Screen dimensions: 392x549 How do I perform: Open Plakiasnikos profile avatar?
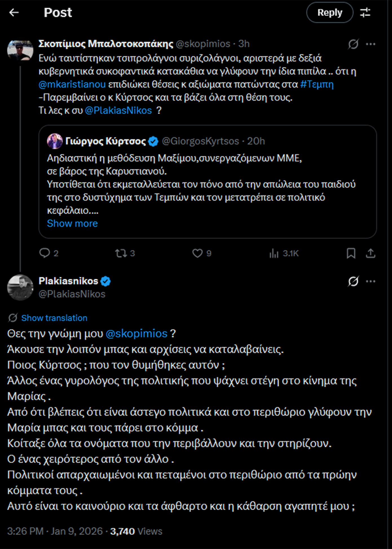[x=20, y=287]
